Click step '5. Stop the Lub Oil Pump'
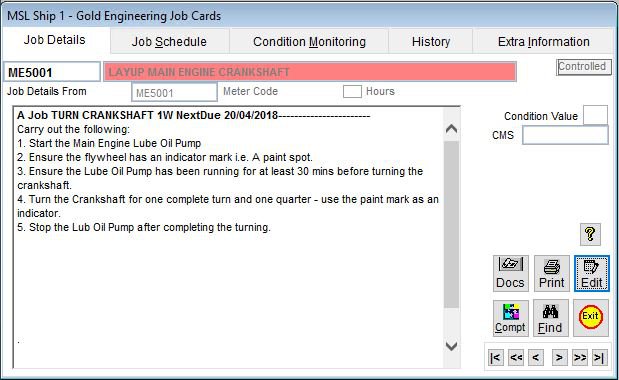The image size is (619, 380). 144,227
